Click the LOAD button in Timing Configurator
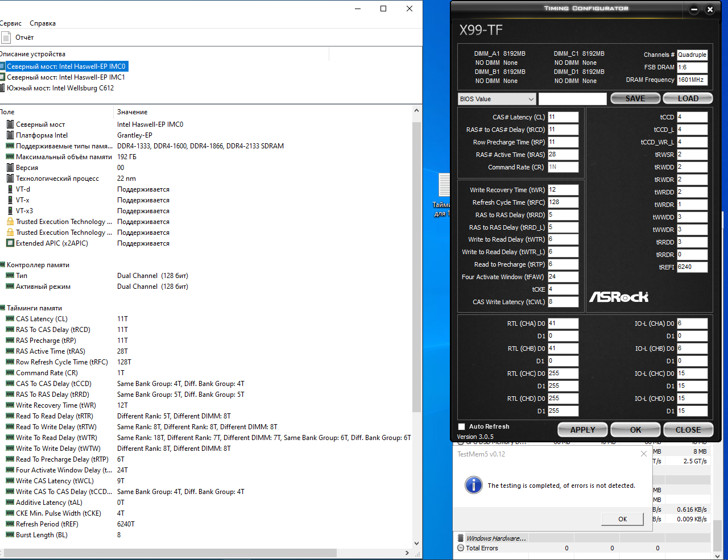Screen dimensions: 728x560 point(688,98)
